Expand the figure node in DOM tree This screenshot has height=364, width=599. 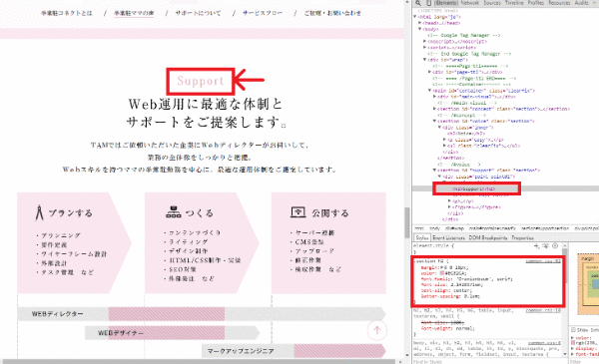[449, 207]
